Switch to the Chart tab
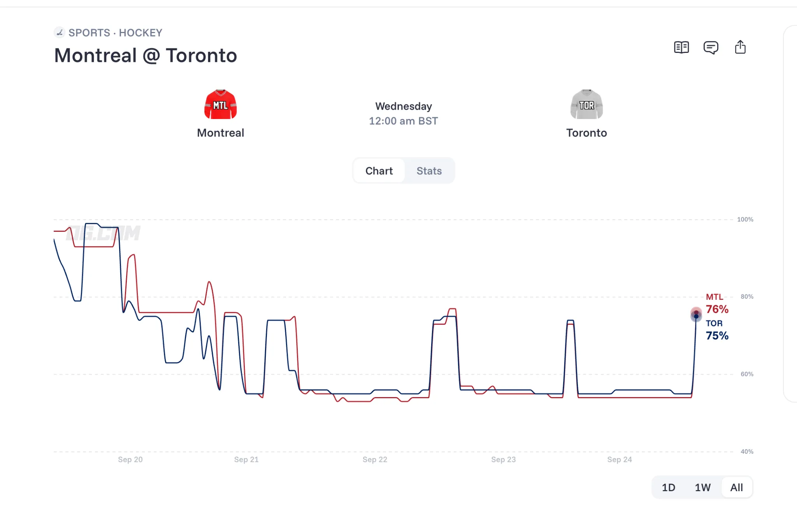The width and height of the screenshot is (797, 532). tap(379, 171)
